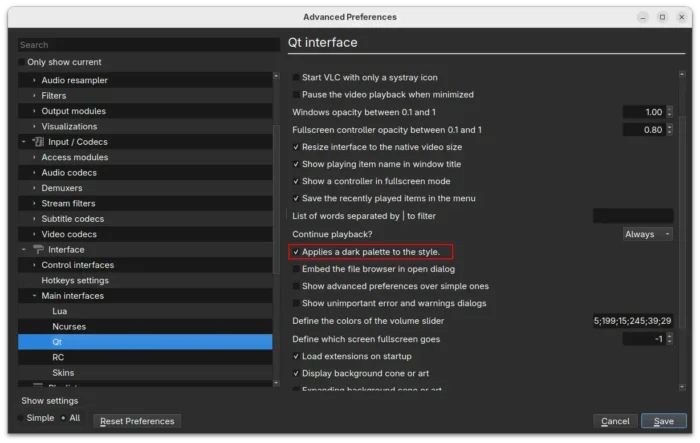Image resolution: width=700 pixels, height=443 pixels.
Task: Open the Continue playback Always dropdown
Action: point(647,234)
